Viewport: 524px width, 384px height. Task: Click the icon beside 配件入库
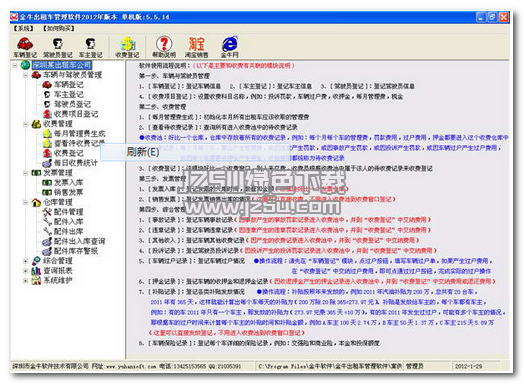pos(47,222)
